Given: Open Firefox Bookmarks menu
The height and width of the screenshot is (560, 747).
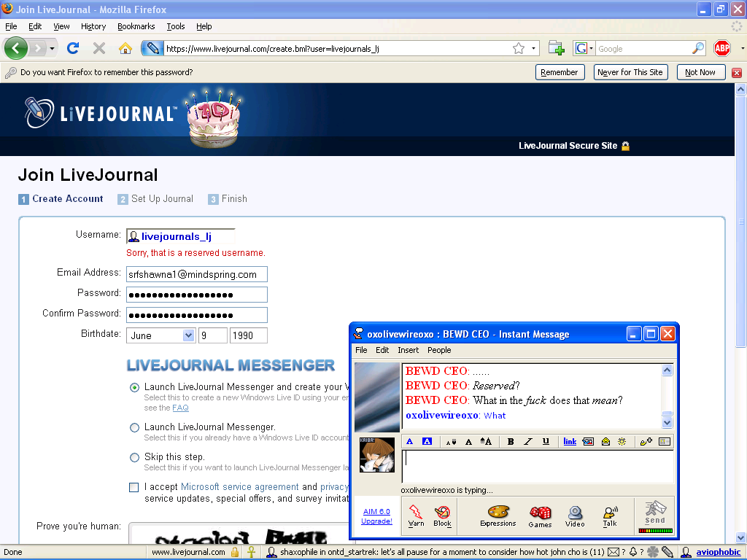Looking at the screenshot, I should tap(136, 26).
